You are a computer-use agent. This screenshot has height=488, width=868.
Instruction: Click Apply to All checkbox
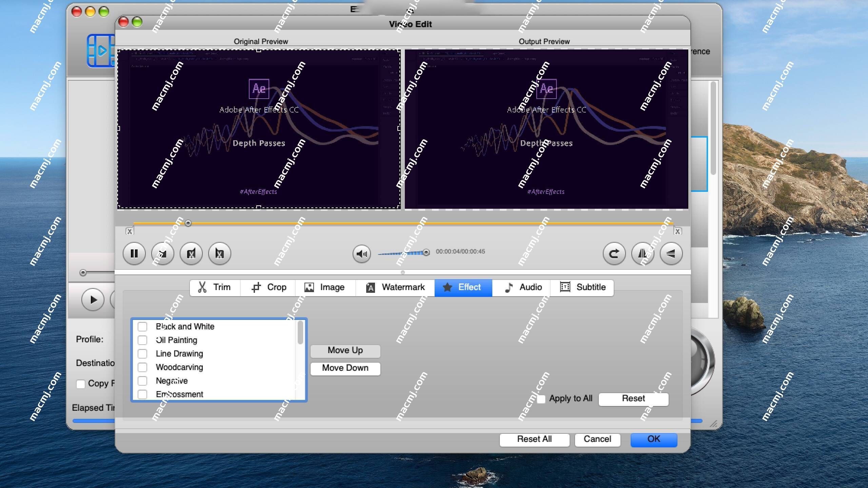tap(539, 398)
